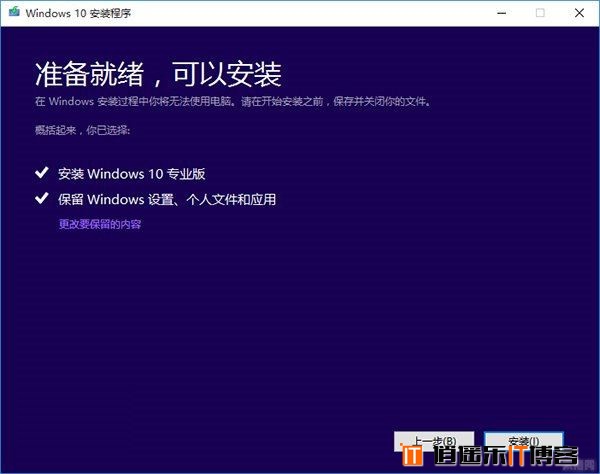
Task: Click the 上一步(B) back button
Action: click(434, 441)
